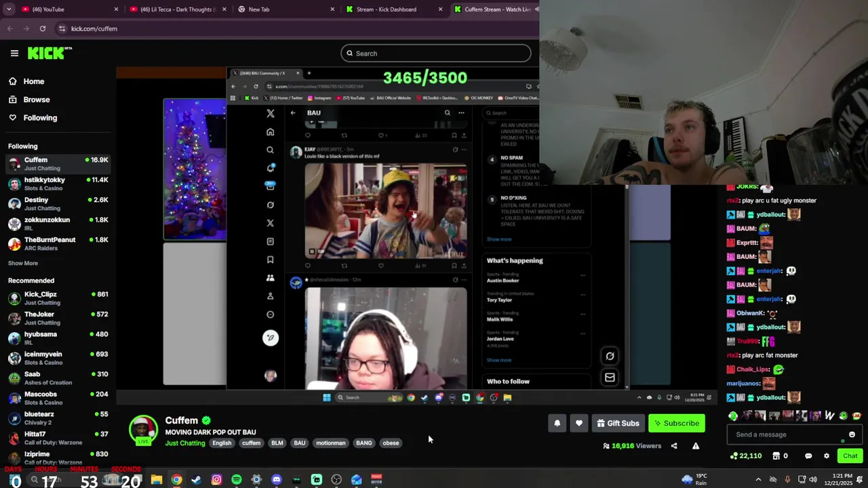Open bluetearz in the Recommended list

pyautogui.click(x=58, y=418)
